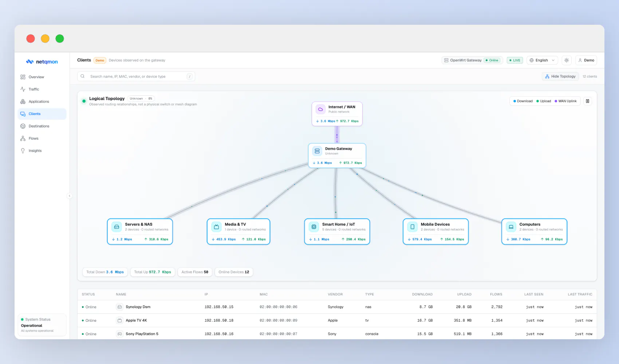This screenshot has width=619, height=364.
Task: Toggle the Upload legend item
Action: (544, 101)
